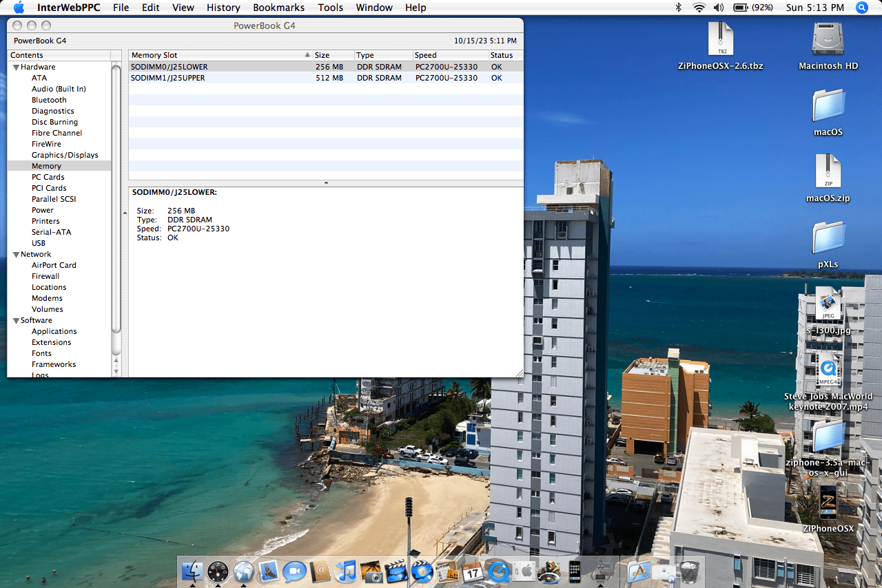Launch iMovie clapperboard dock icon
882x588 pixels.
pyautogui.click(x=396, y=571)
